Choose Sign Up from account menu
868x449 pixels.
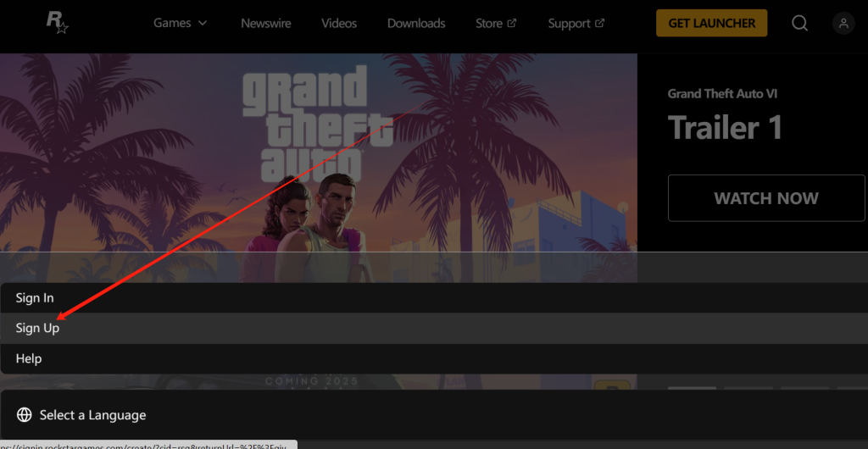434,329
